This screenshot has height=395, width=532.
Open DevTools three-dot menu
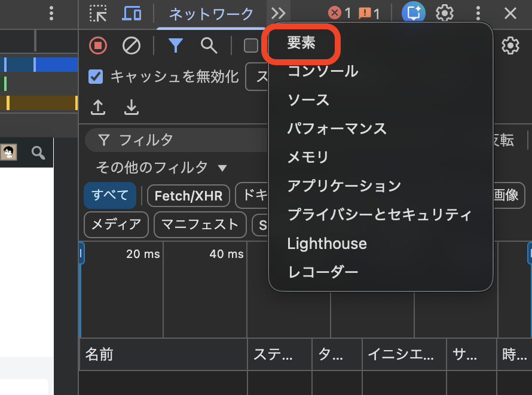[478, 13]
